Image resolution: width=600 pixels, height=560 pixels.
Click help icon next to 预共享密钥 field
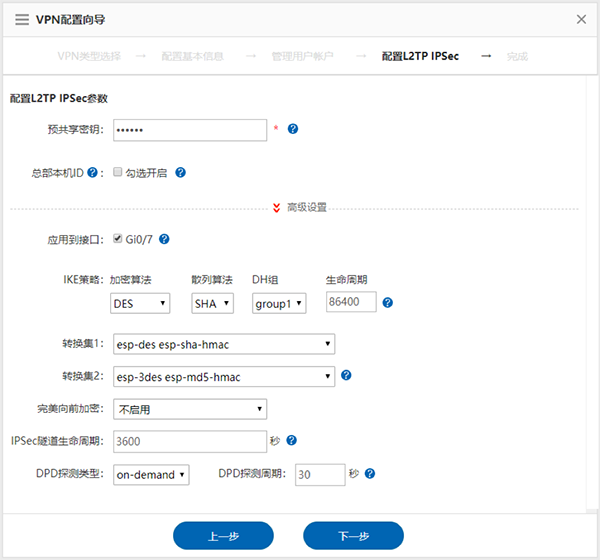click(293, 129)
